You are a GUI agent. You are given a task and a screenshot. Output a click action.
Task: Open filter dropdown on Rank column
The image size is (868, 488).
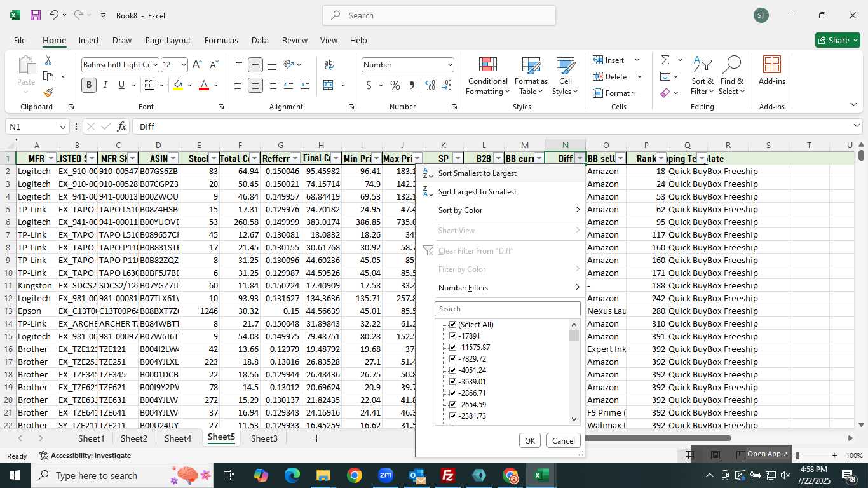661,158
